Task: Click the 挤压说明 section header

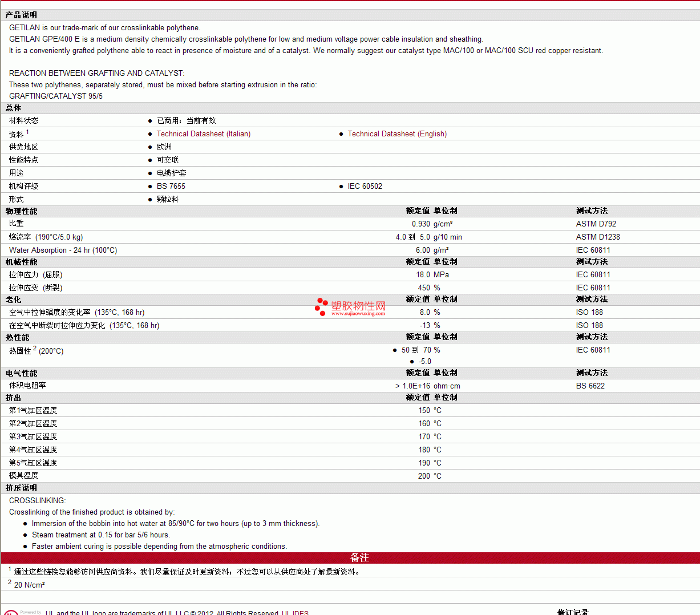Action: tap(22, 488)
